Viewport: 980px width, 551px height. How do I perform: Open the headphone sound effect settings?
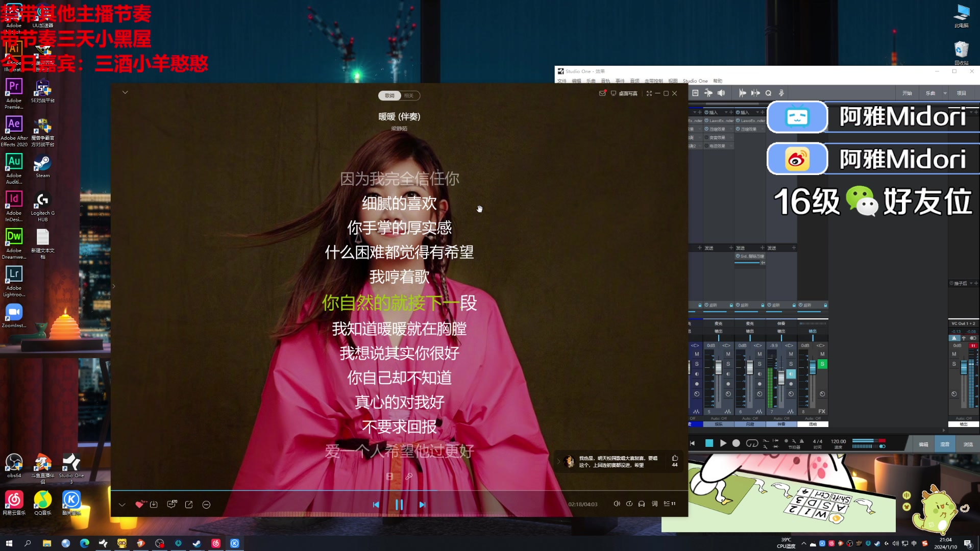642,504
